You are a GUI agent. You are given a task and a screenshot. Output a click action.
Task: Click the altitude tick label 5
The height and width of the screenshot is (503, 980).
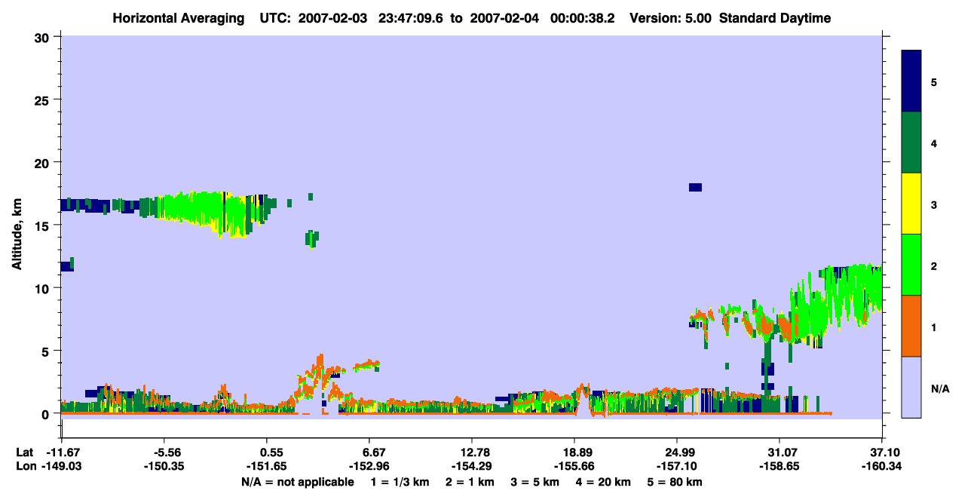point(47,351)
